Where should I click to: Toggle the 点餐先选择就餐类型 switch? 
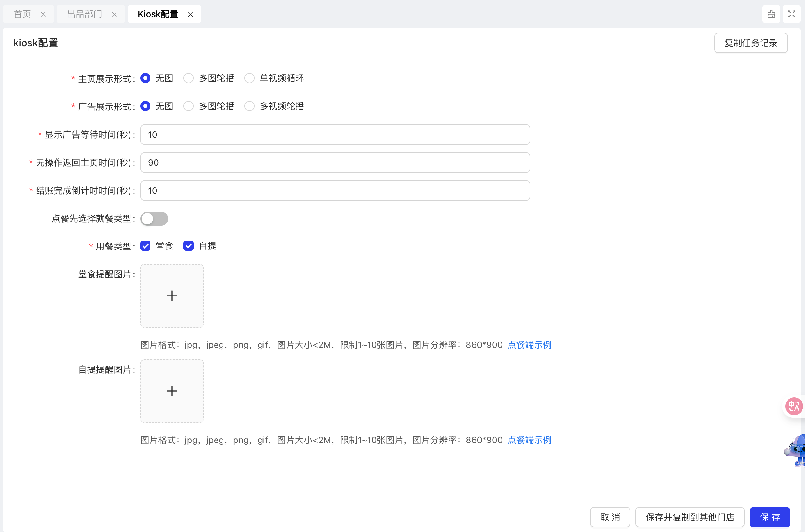(154, 218)
